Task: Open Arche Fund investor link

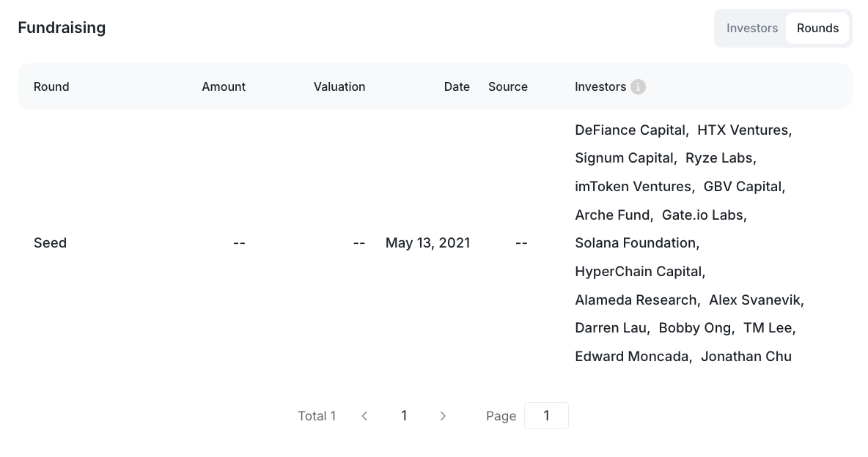Action: pos(612,215)
